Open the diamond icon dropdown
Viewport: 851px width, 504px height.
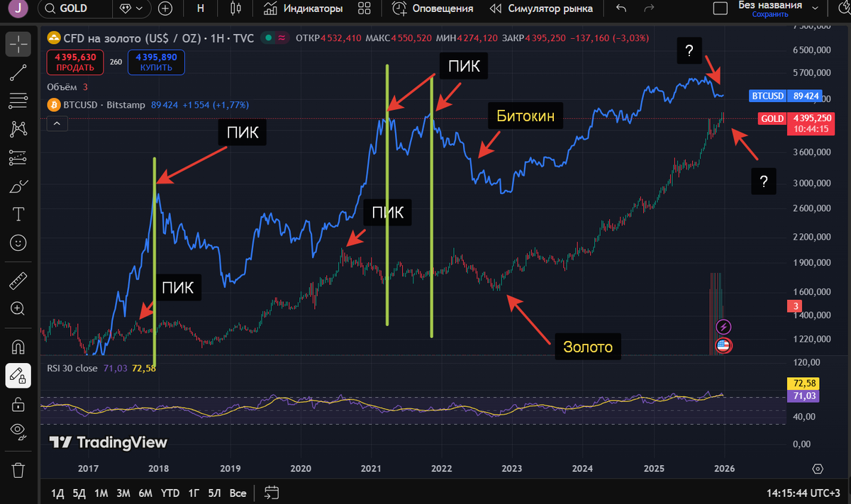coord(131,9)
